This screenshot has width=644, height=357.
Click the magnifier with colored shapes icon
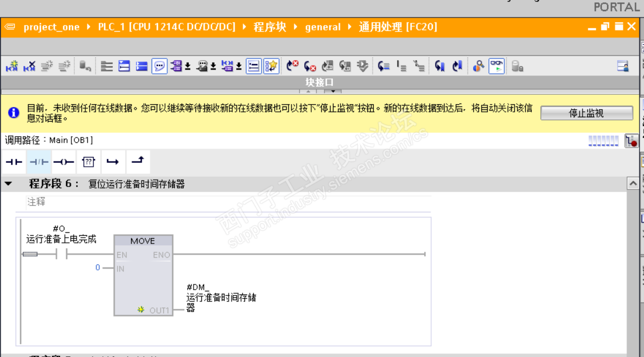coord(478,66)
